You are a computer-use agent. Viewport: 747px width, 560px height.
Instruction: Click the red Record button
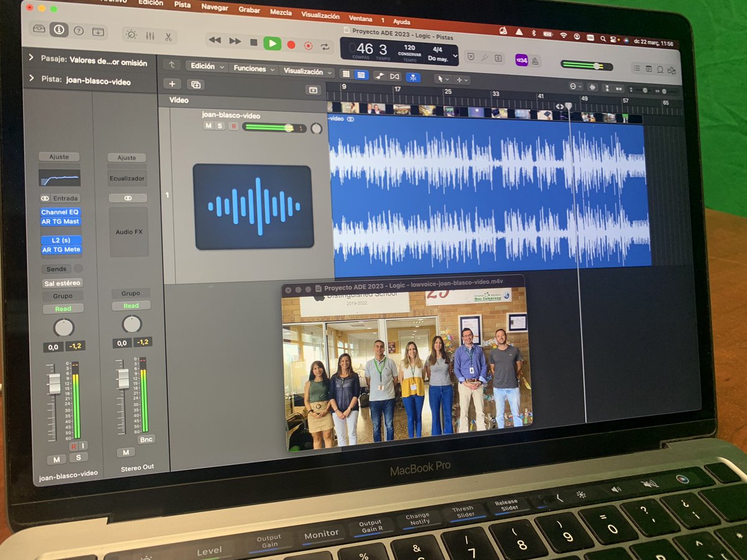coord(291,44)
